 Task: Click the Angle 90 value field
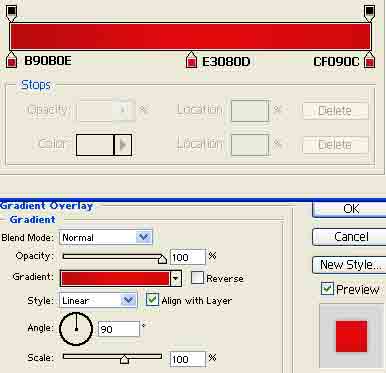(119, 329)
